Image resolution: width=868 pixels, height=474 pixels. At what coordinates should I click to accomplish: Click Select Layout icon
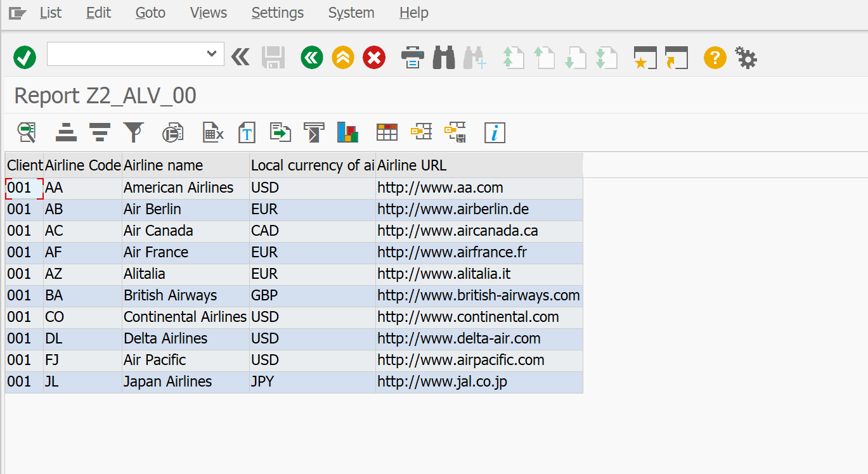click(x=421, y=132)
